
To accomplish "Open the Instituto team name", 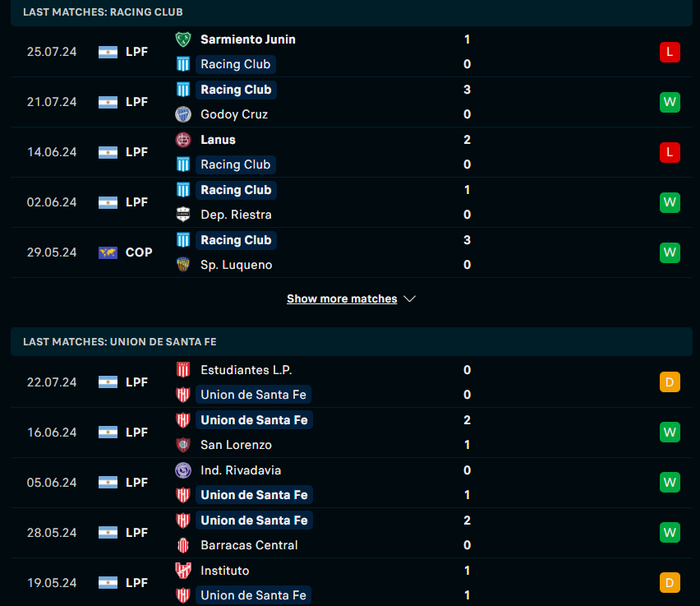I will pos(224,571).
